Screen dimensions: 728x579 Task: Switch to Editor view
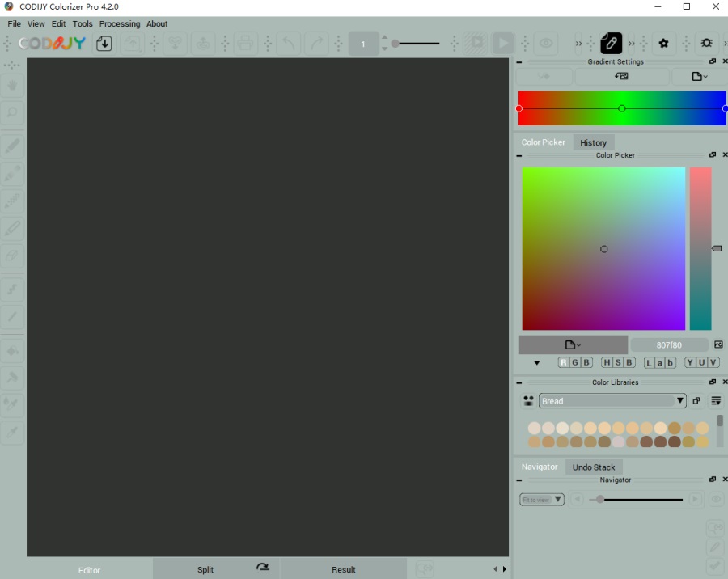[x=89, y=570]
